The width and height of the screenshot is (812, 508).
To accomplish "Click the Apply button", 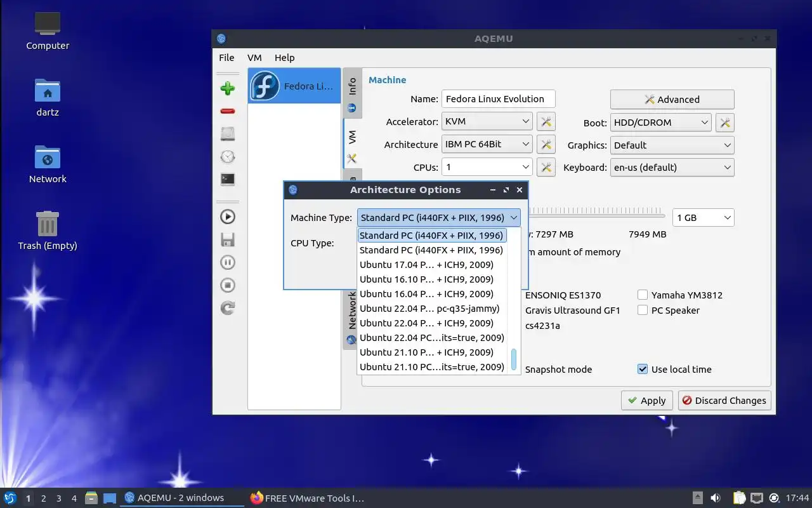I will tap(646, 401).
